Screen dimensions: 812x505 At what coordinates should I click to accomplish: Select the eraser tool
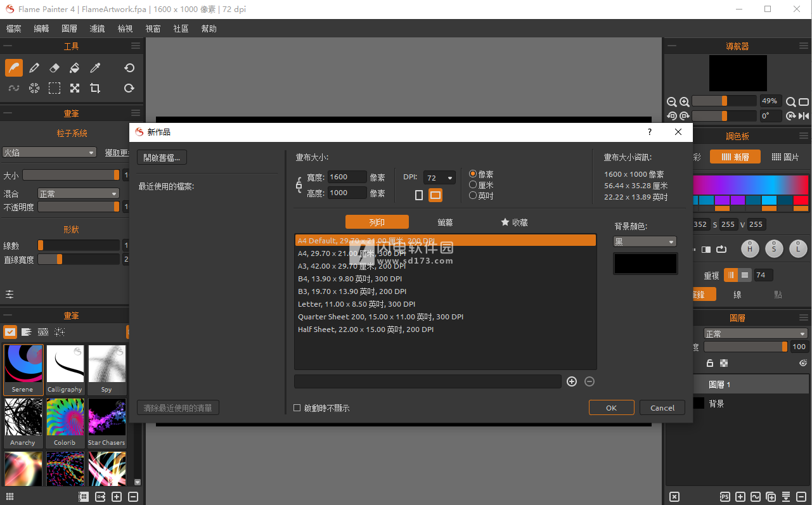(x=55, y=68)
